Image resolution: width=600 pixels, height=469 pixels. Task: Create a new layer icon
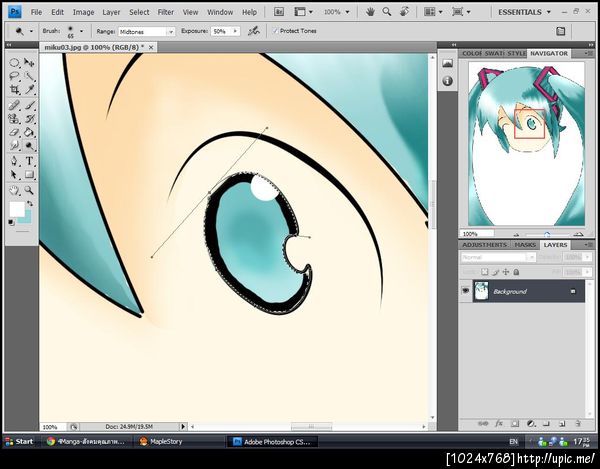562,423
